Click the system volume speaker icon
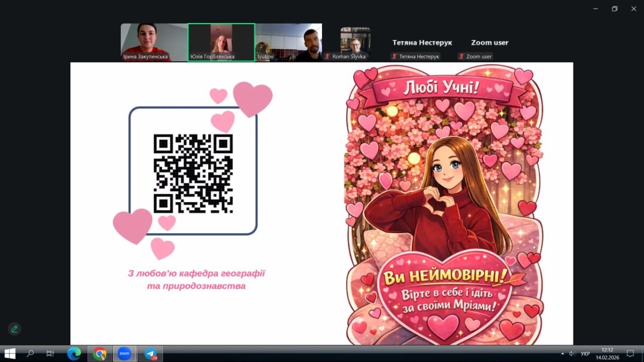The height and width of the screenshot is (362, 644). tap(572, 353)
